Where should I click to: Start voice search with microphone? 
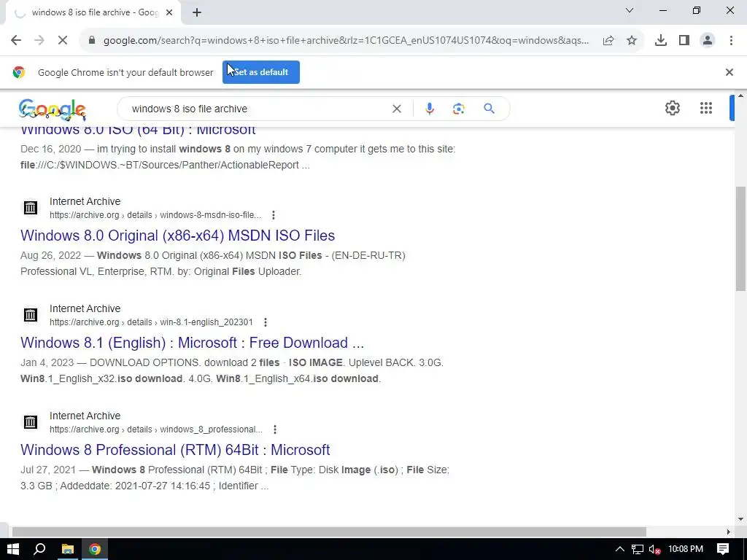point(429,109)
